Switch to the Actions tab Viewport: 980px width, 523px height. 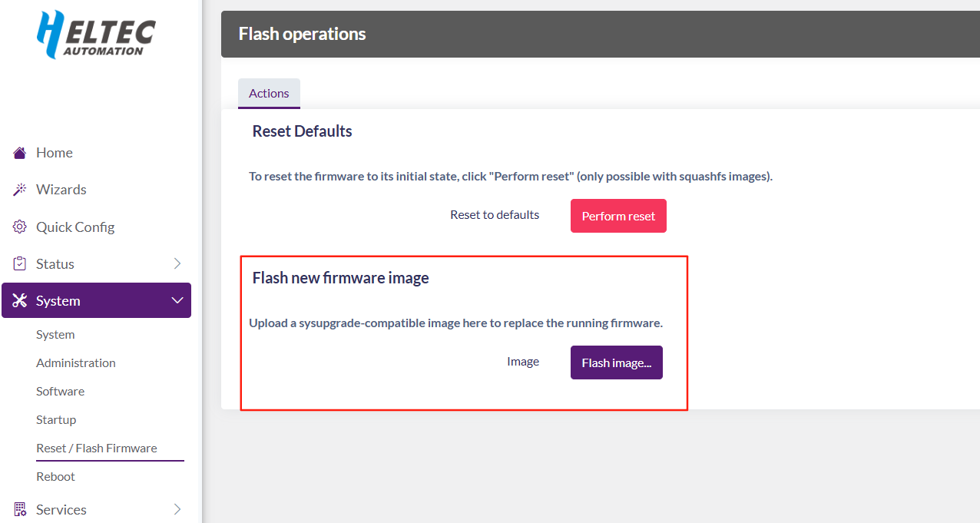[269, 94]
